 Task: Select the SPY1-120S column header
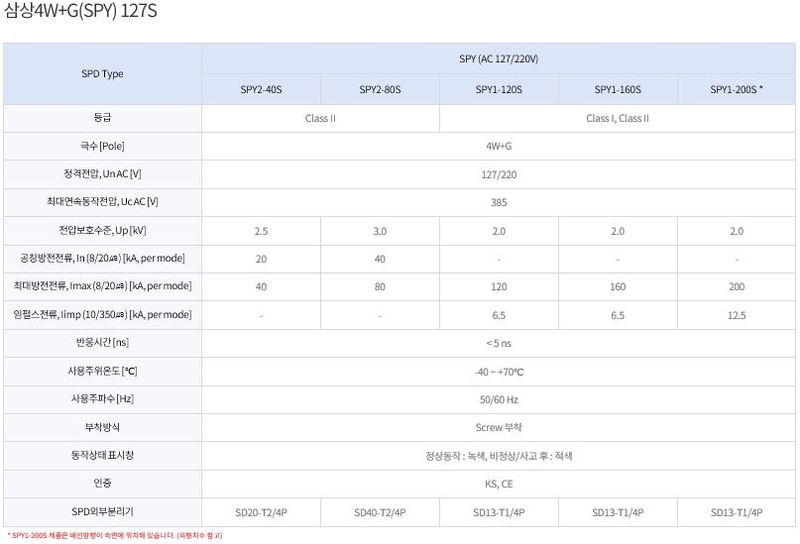click(x=499, y=89)
